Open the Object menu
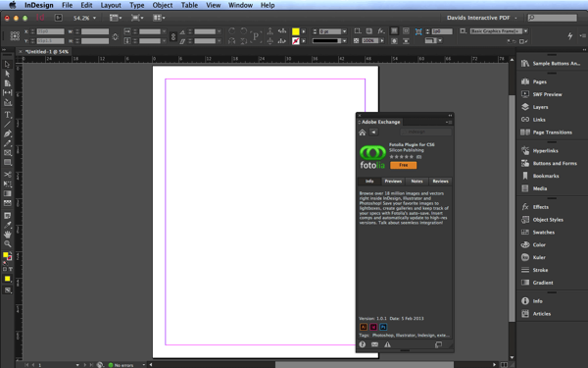Viewport: 588px width, 368px height. click(x=163, y=5)
